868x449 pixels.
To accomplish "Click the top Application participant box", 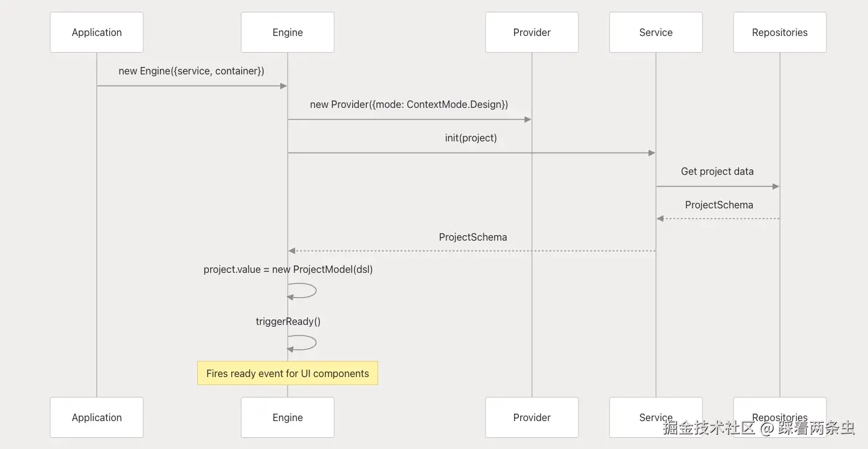I will click(97, 32).
